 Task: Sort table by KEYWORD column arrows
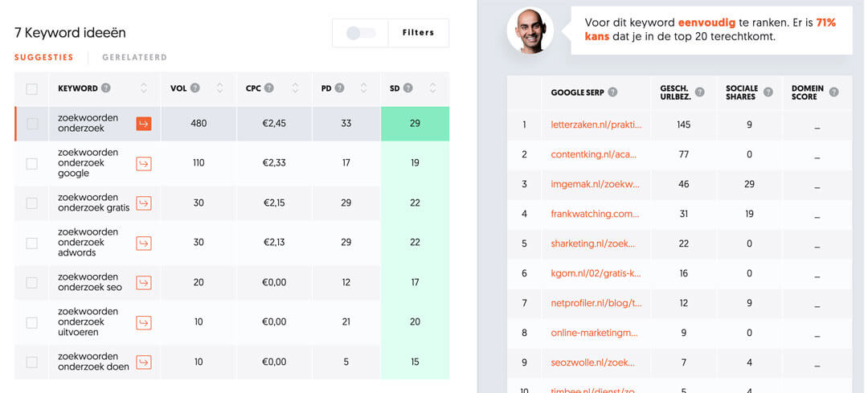click(144, 88)
